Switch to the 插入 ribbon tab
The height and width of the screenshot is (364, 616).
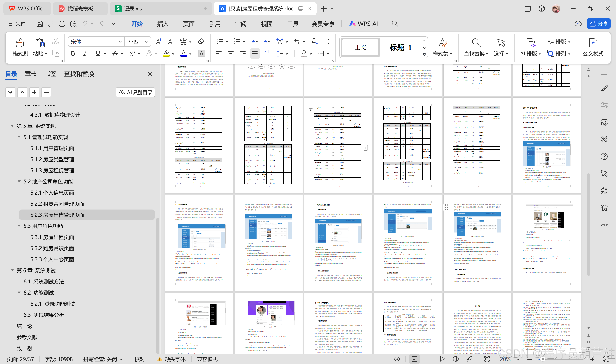[163, 24]
